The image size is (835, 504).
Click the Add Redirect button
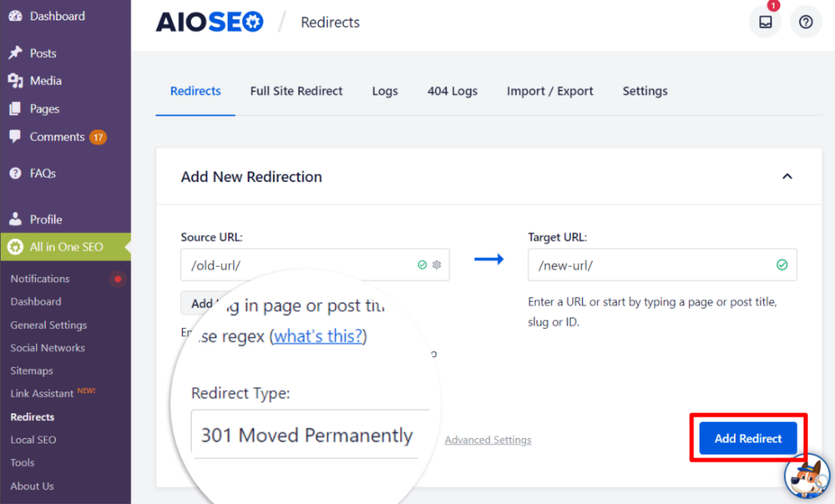click(747, 438)
